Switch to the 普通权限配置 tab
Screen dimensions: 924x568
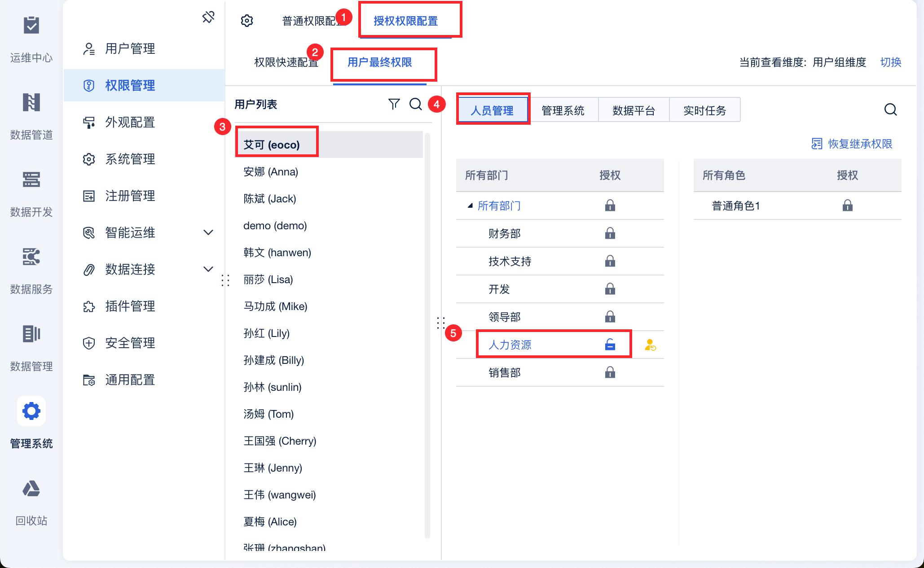coord(309,21)
